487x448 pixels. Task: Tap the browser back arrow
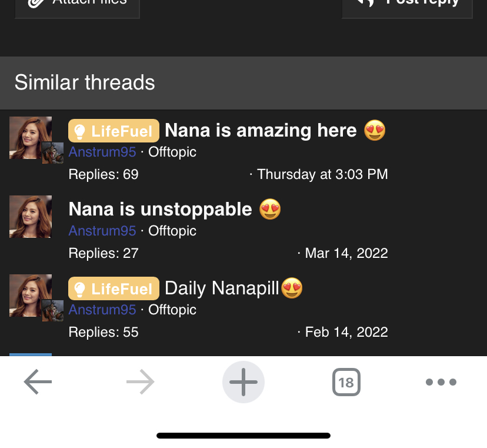click(x=38, y=382)
